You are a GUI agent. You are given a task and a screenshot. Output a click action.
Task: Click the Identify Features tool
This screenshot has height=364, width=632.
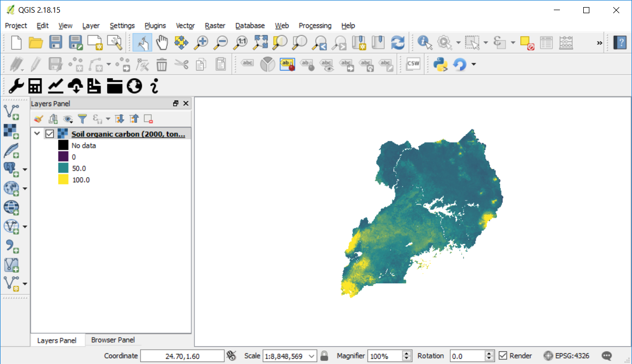(425, 43)
